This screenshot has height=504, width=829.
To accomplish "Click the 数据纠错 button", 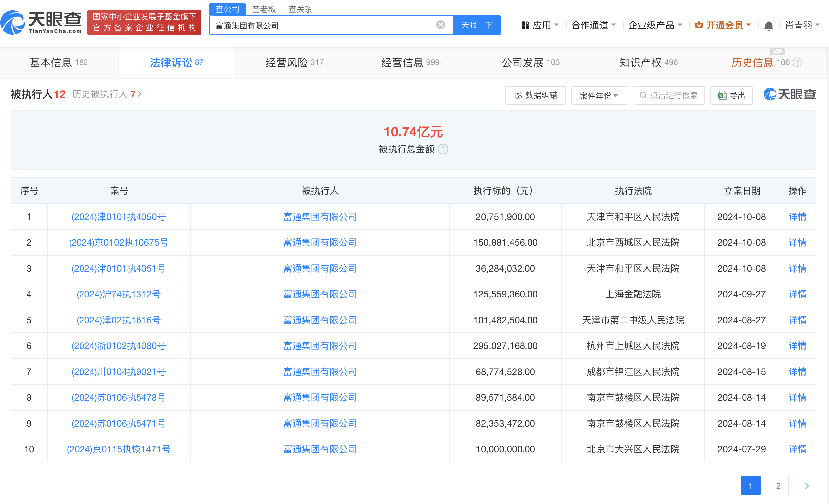I will [x=535, y=95].
